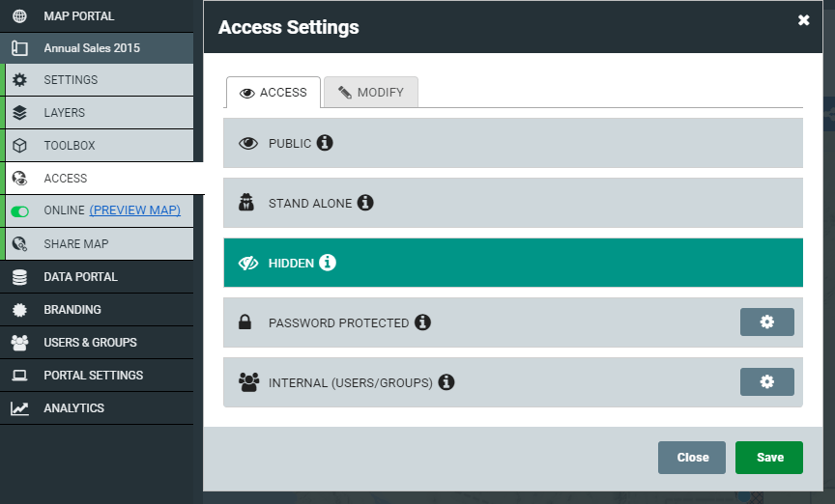Click the info icon next to HIDDEN
The height and width of the screenshot is (504, 835).
[328, 263]
